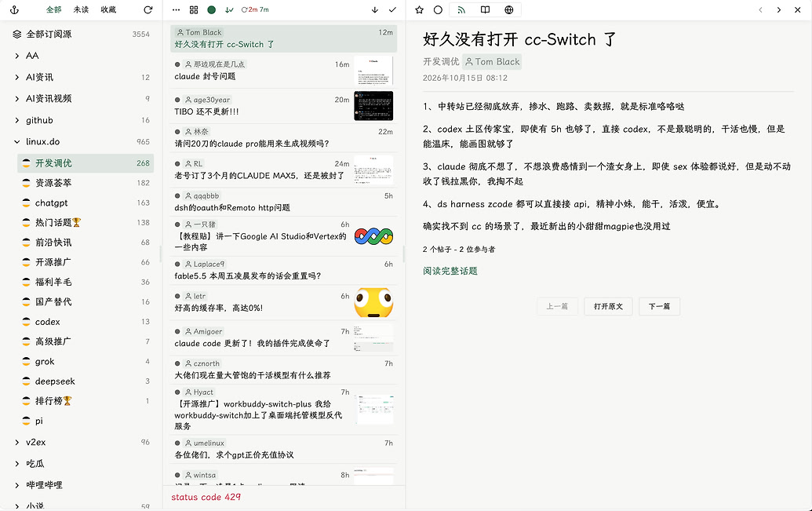
Task: Click the 排行榜 feed icon
Action: point(26,400)
